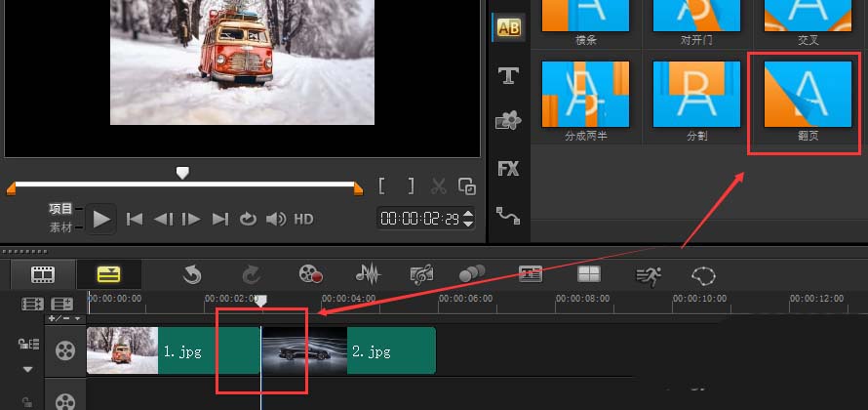The image size is (868, 410).
Task: Open the Auto Music tool
Action: coord(421,274)
